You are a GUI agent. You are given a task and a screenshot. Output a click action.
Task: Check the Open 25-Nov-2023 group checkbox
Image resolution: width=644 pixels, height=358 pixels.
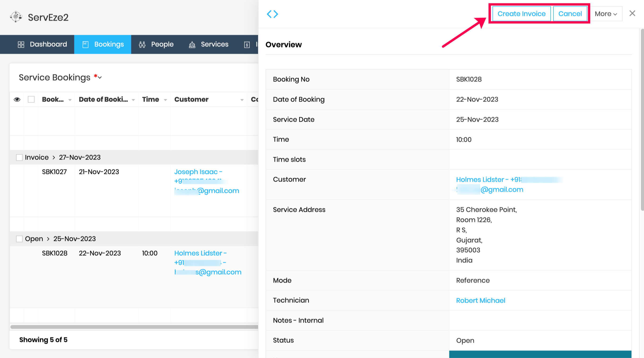(x=19, y=239)
